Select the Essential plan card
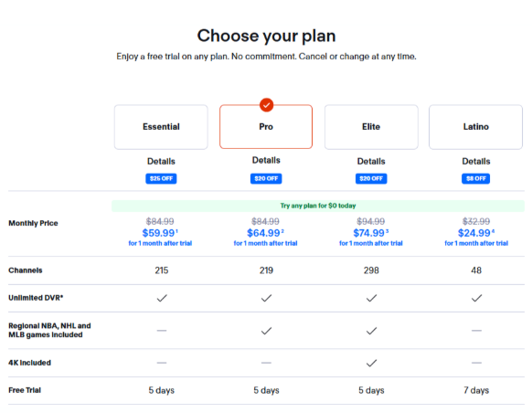 161,127
